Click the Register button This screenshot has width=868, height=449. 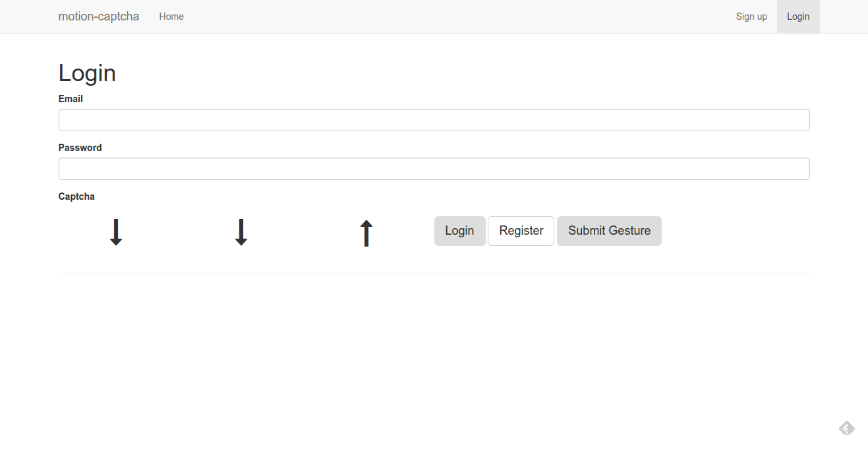pos(521,231)
